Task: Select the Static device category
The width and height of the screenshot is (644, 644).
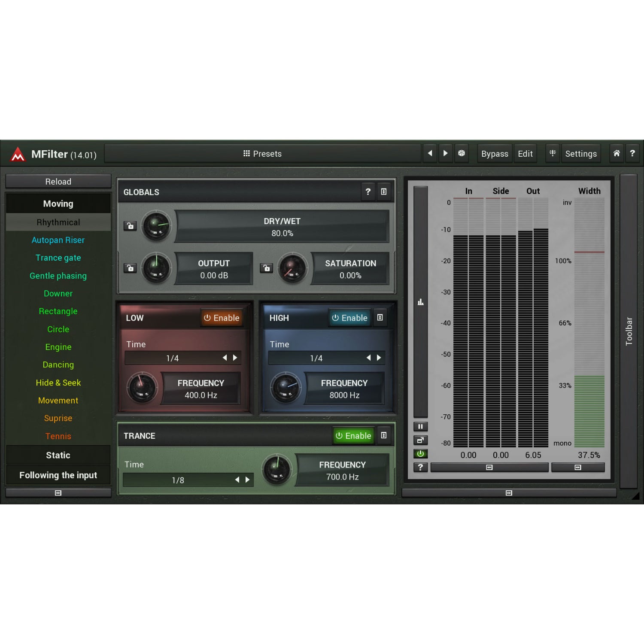Action: pyautogui.click(x=58, y=455)
